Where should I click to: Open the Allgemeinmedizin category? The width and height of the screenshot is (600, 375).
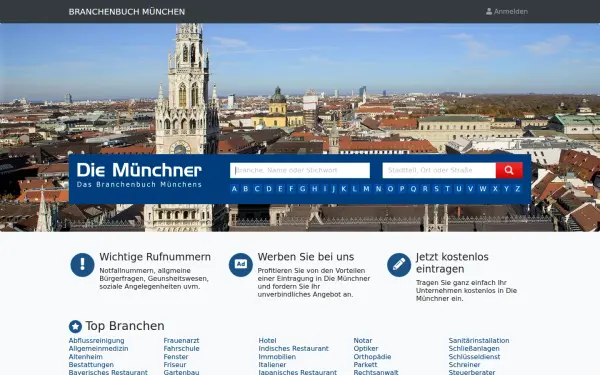(98, 349)
